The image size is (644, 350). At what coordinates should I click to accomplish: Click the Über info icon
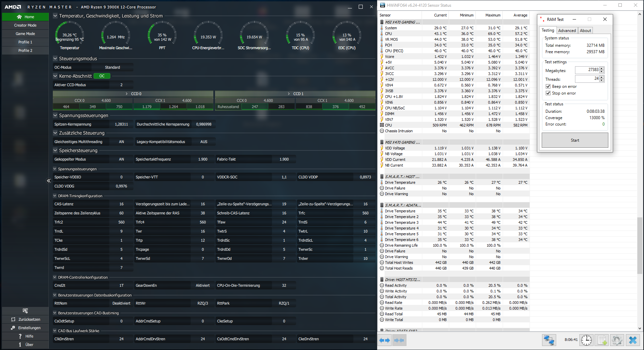coord(20,345)
